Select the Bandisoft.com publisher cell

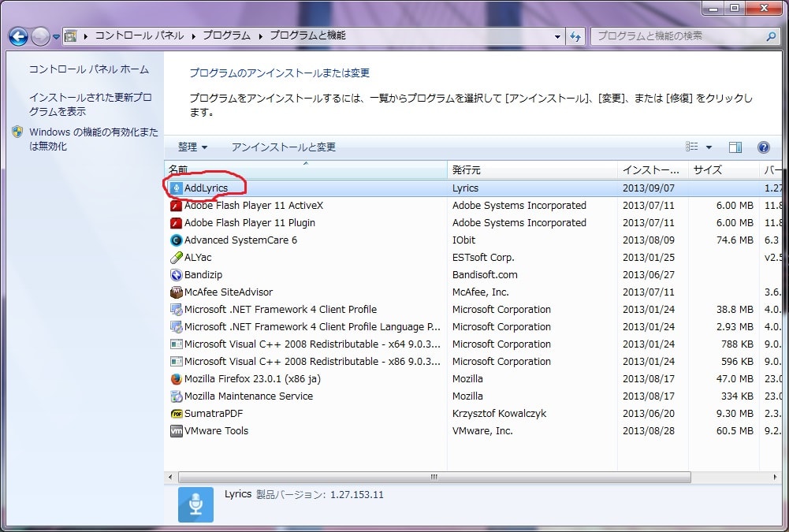point(485,275)
